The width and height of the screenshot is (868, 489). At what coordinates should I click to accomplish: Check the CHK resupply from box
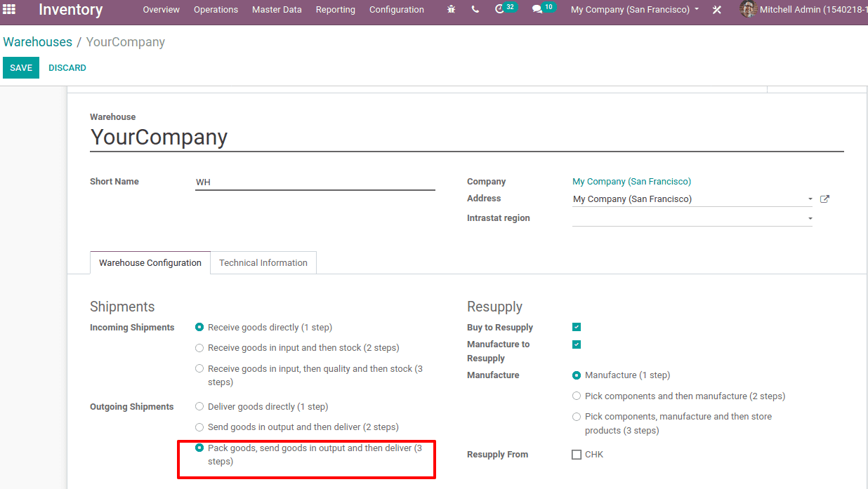click(577, 455)
